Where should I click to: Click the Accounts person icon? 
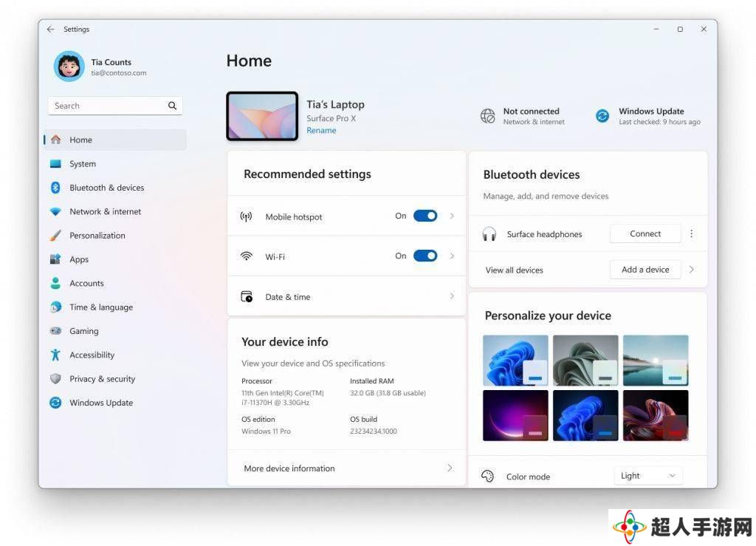tap(56, 283)
